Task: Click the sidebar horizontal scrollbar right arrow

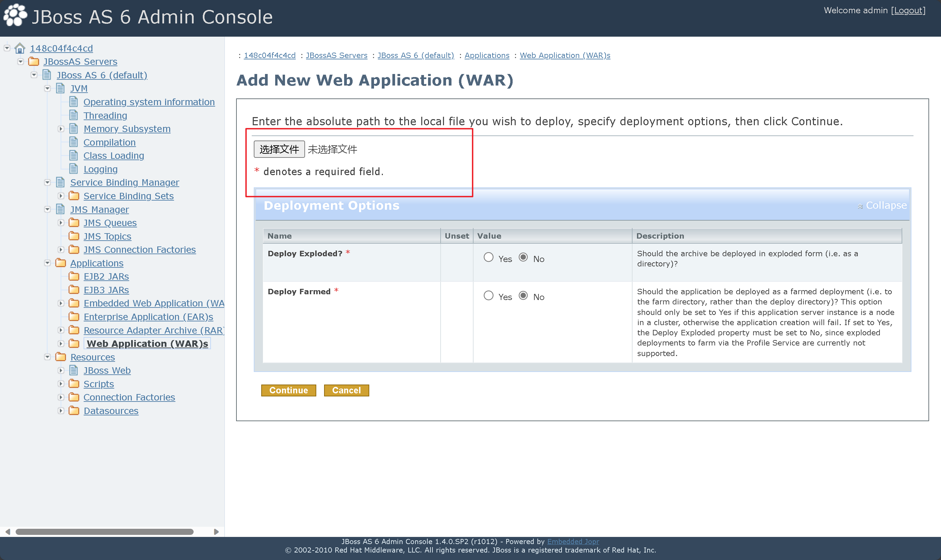Action: point(216,532)
